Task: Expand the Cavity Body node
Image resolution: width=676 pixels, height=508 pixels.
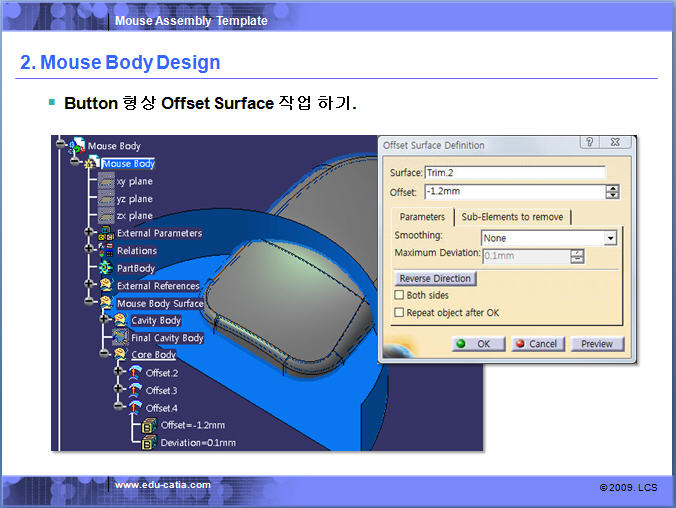Action: point(104,320)
